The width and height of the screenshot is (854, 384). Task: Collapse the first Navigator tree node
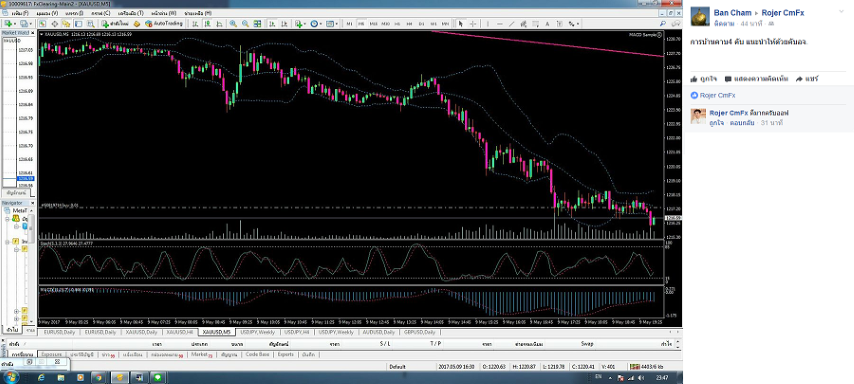click(x=8, y=218)
